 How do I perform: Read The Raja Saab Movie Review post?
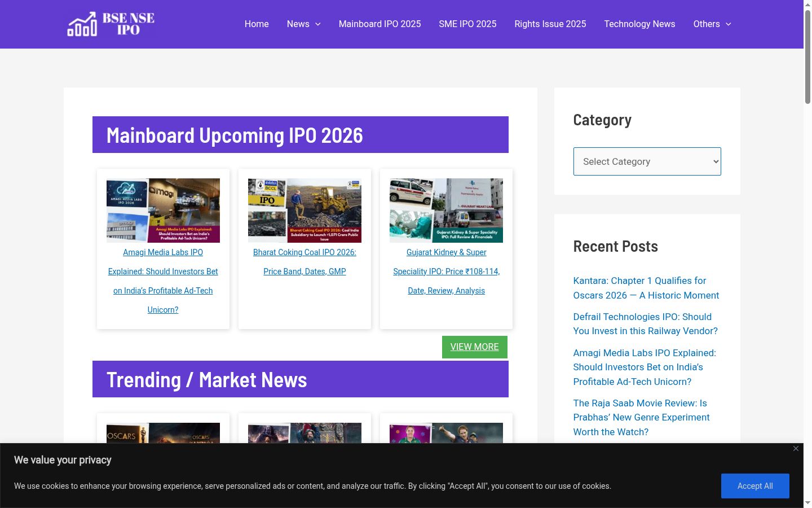tap(641, 418)
